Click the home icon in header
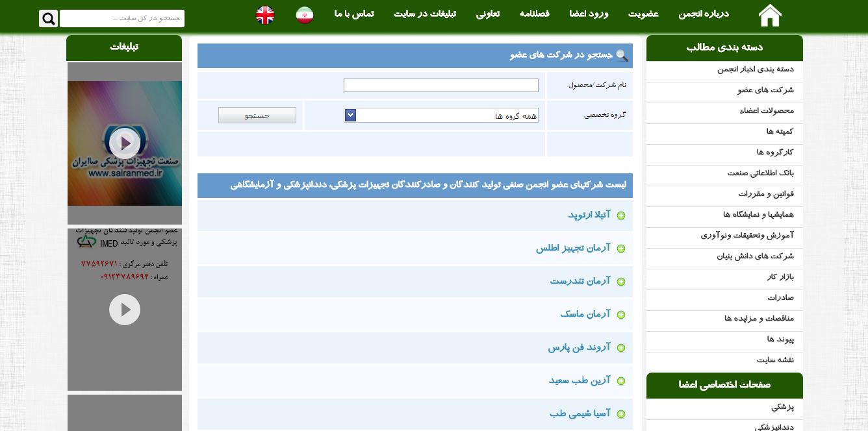The height and width of the screenshot is (431, 868). (x=770, y=15)
